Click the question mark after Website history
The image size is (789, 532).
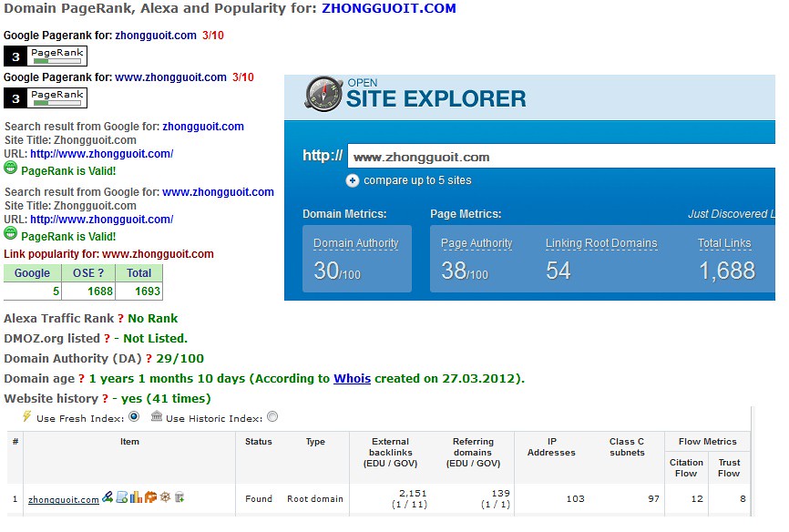105,399
